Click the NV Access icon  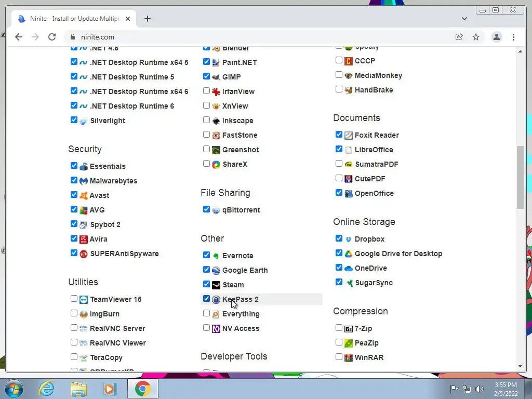(216, 329)
